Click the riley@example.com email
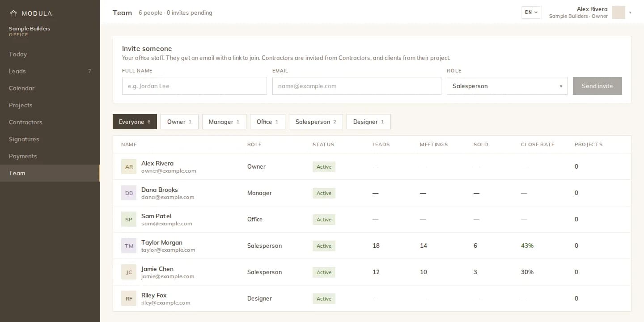Viewport: 644px width, 322px height. (x=166, y=303)
